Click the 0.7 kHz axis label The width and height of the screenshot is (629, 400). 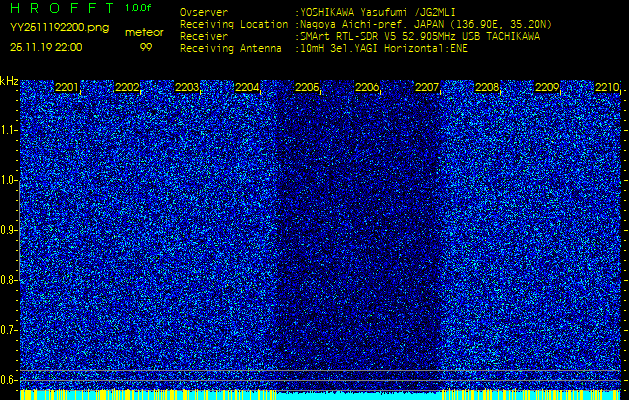coord(8,330)
